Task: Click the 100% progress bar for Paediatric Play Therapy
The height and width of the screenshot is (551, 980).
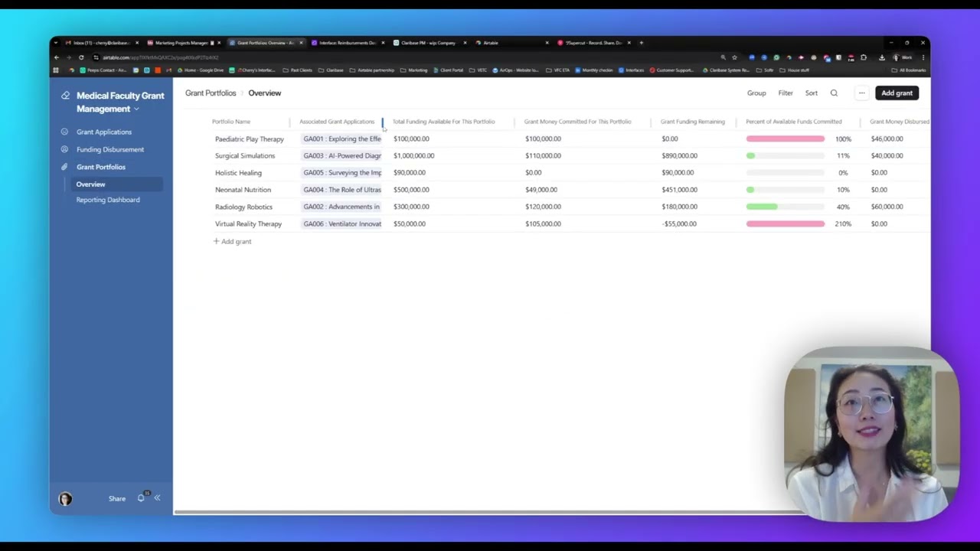Action: click(x=786, y=139)
